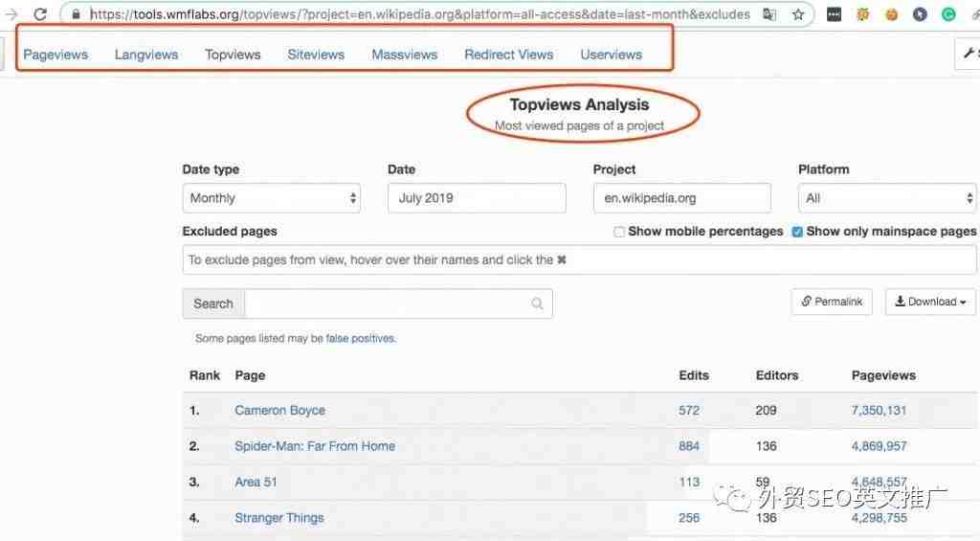Click pageviews value 4,869,957
This screenshot has height=541, width=980.
point(879,446)
